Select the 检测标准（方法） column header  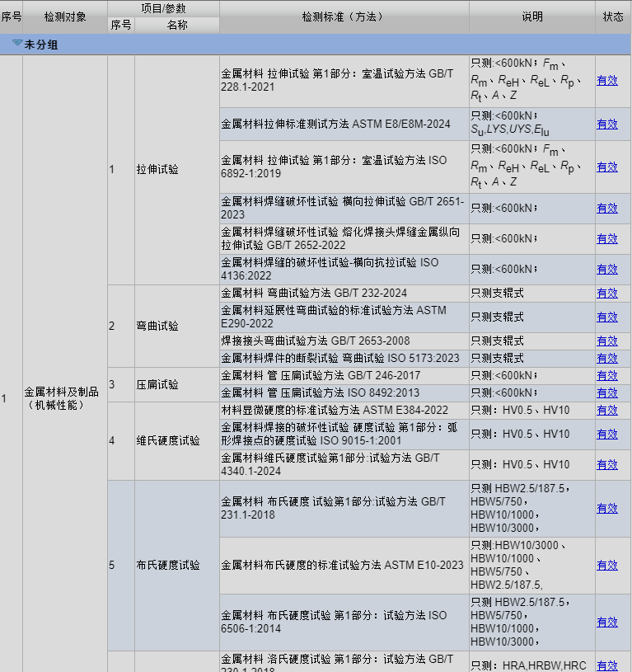(x=344, y=17)
